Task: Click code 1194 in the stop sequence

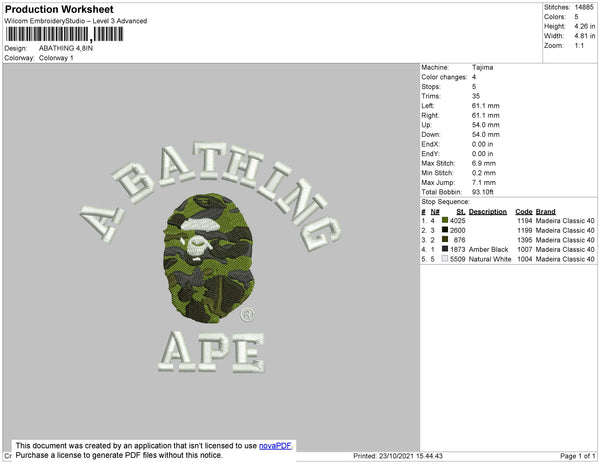Action: tap(525, 221)
